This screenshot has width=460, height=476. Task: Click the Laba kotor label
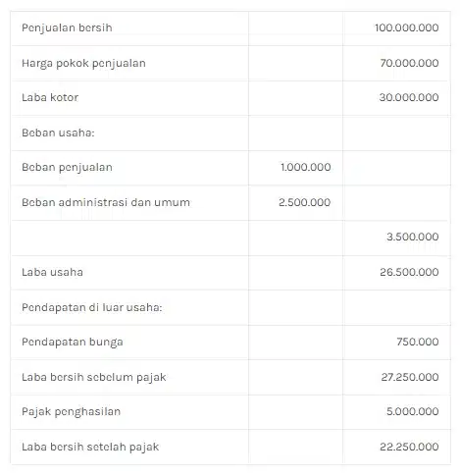(50, 97)
